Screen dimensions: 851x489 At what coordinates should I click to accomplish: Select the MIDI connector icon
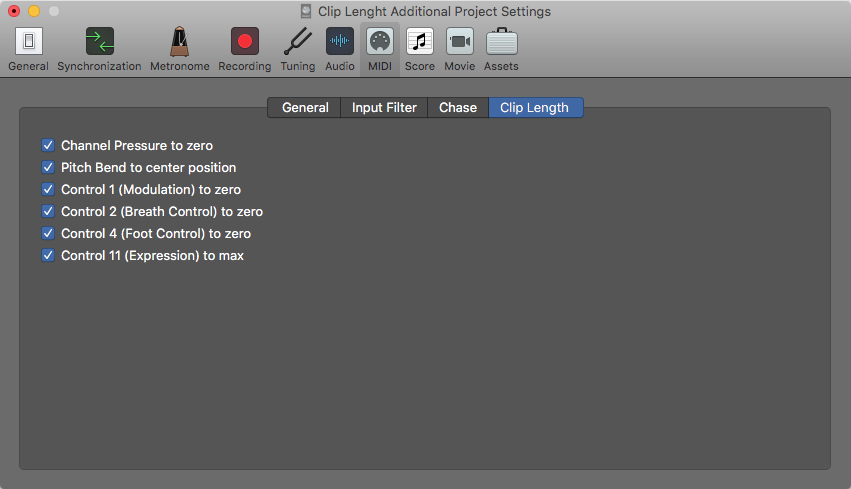click(x=380, y=41)
